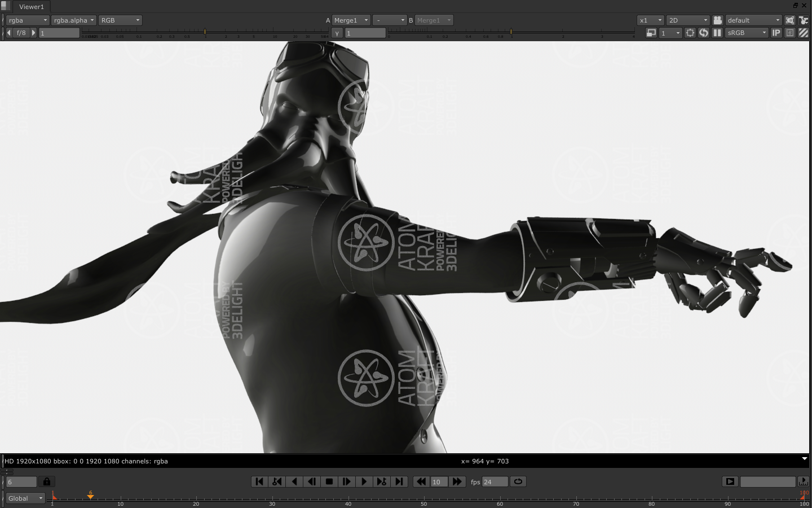812x508 pixels.
Task: Click the gamma Y button
Action: [x=337, y=33]
